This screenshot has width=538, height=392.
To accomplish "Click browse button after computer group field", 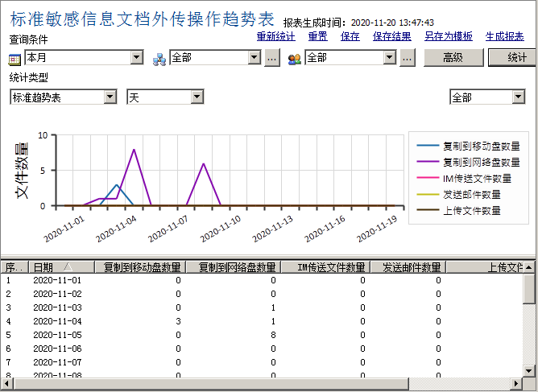I will 272,58.
